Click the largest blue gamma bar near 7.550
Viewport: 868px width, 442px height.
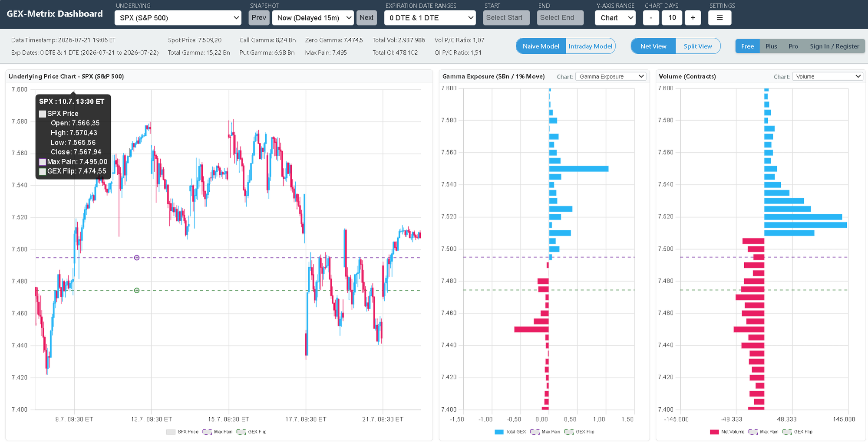coord(578,169)
